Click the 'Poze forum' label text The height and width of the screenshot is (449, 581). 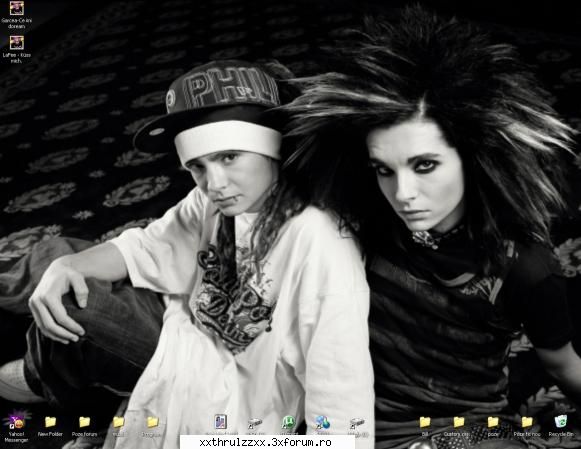(84, 434)
